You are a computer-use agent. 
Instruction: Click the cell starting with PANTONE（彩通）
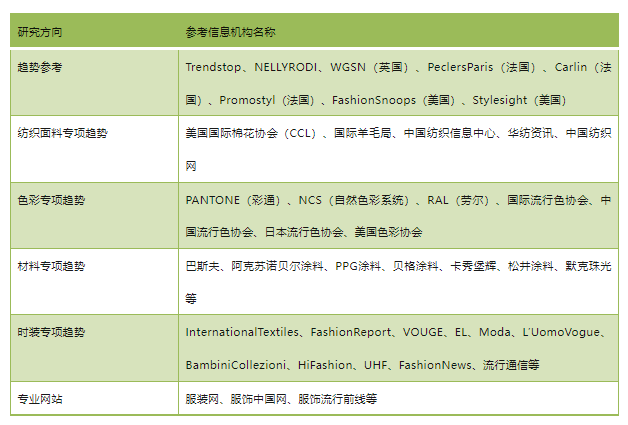click(399, 216)
